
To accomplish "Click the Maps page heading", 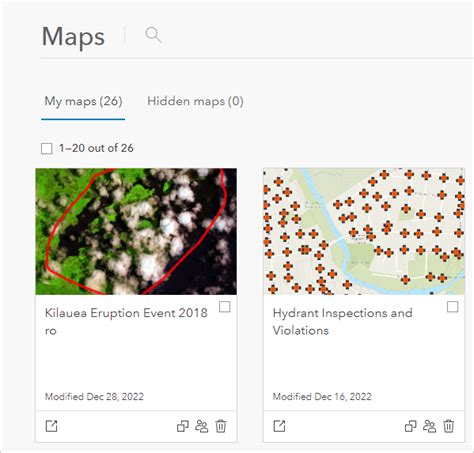I will click(x=73, y=37).
